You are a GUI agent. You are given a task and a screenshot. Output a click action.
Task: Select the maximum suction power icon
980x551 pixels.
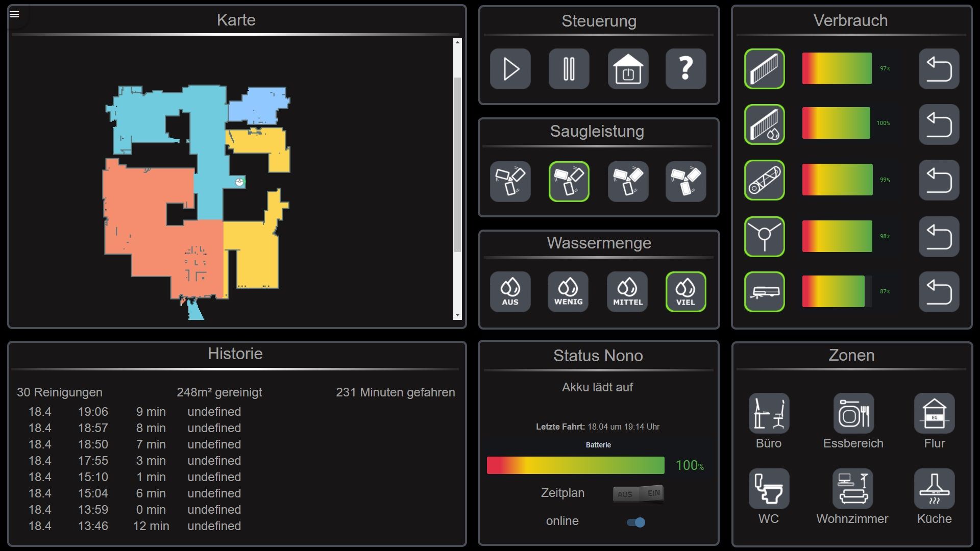(685, 182)
